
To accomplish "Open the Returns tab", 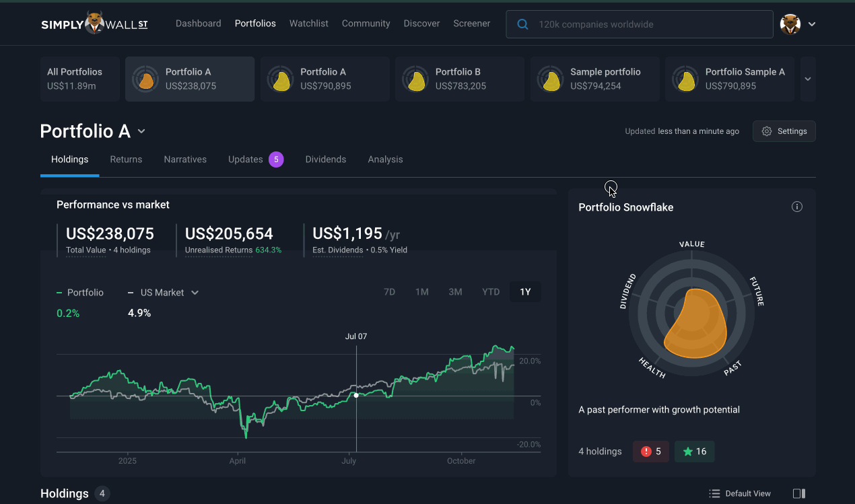I will (x=126, y=159).
